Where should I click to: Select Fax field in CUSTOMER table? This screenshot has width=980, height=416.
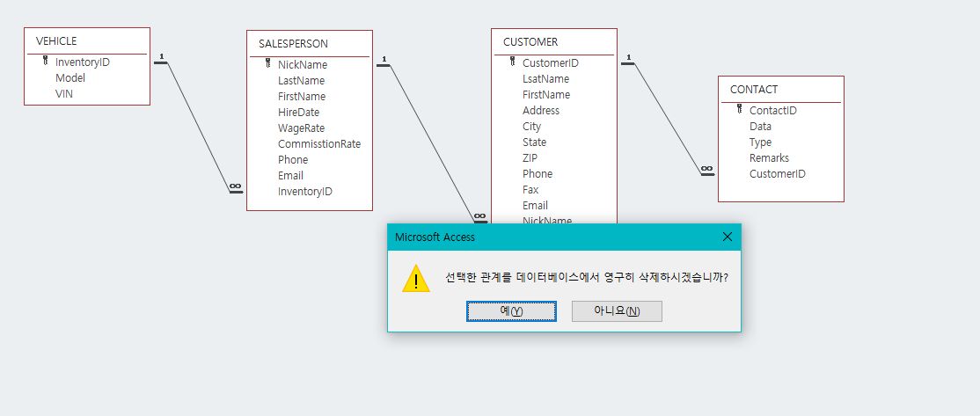click(530, 189)
